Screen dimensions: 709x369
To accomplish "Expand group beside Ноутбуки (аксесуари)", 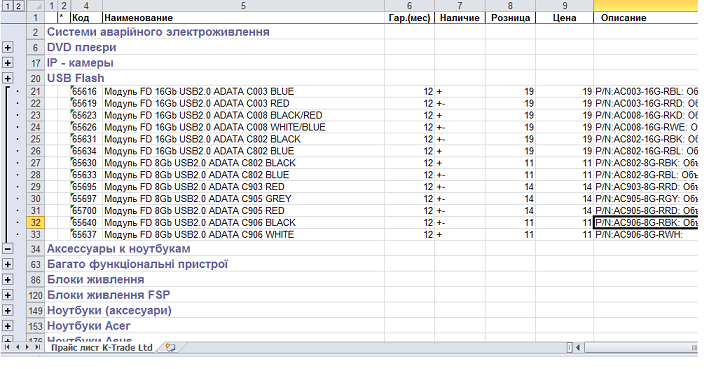I will (x=8, y=310).
